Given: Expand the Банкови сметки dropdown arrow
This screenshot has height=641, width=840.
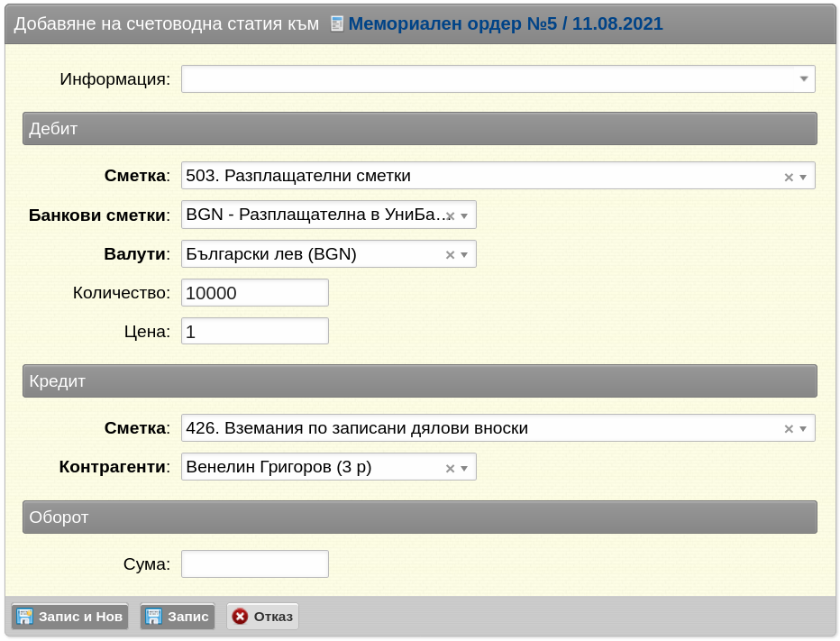Looking at the screenshot, I should tap(464, 216).
